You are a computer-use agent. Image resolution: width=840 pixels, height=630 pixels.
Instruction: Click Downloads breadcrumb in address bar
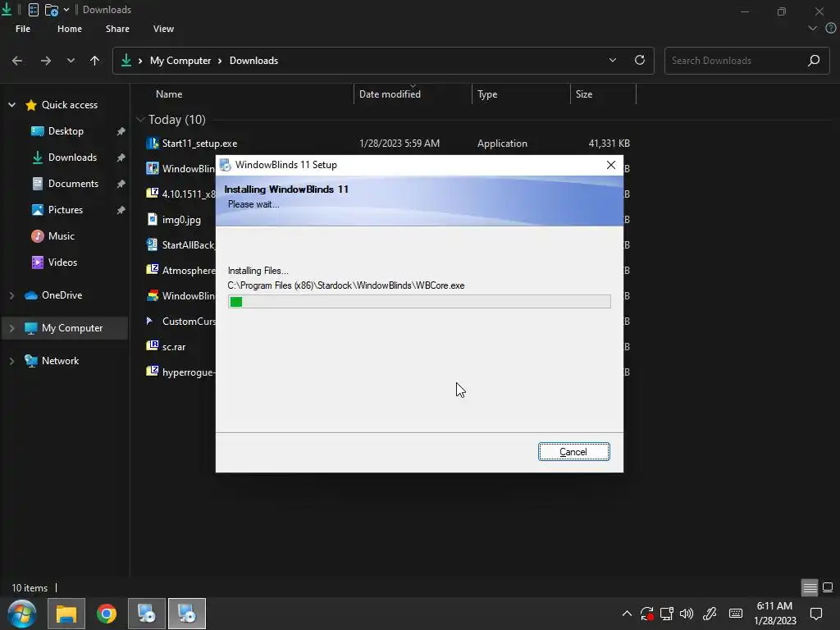[x=254, y=61]
